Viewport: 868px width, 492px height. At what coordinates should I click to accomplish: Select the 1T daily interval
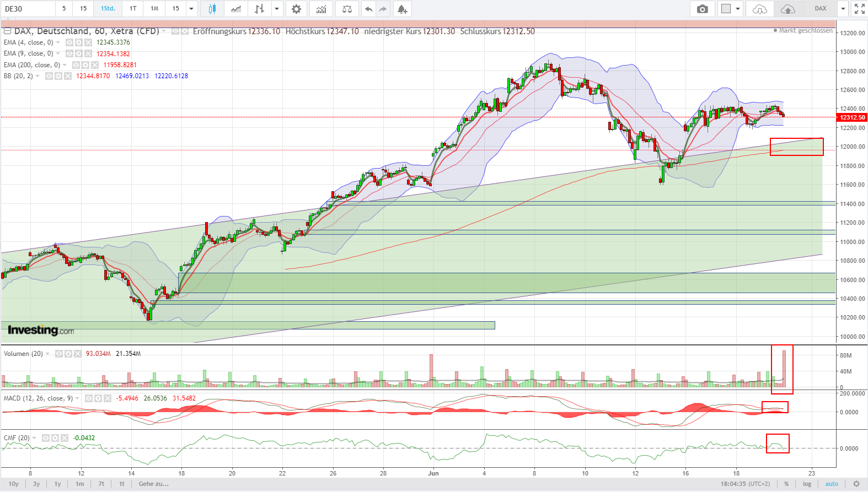[133, 9]
